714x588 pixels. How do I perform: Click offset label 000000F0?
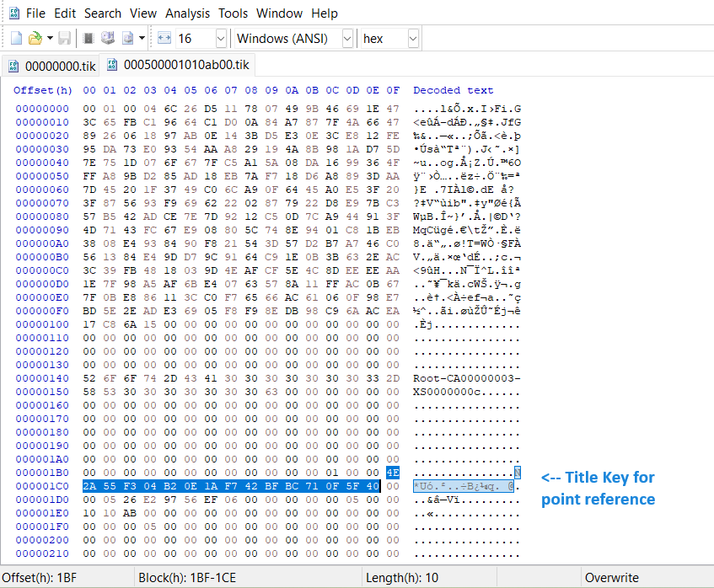point(42,311)
